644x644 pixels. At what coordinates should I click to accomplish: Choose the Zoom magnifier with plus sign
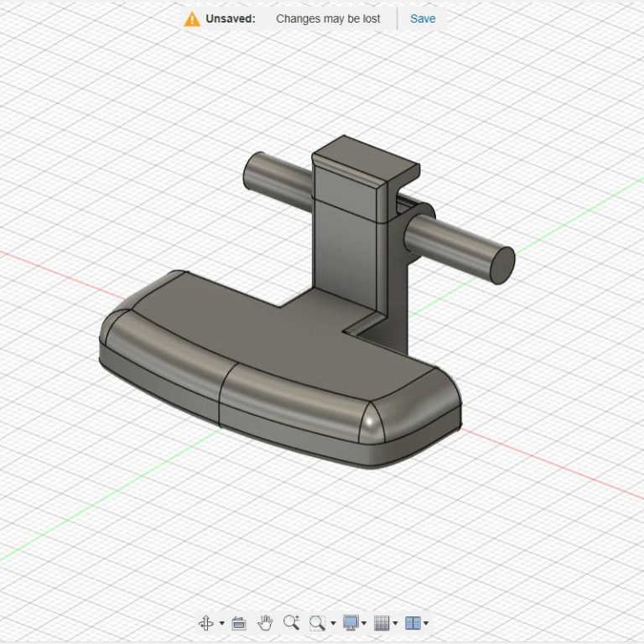(x=291, y=622)
